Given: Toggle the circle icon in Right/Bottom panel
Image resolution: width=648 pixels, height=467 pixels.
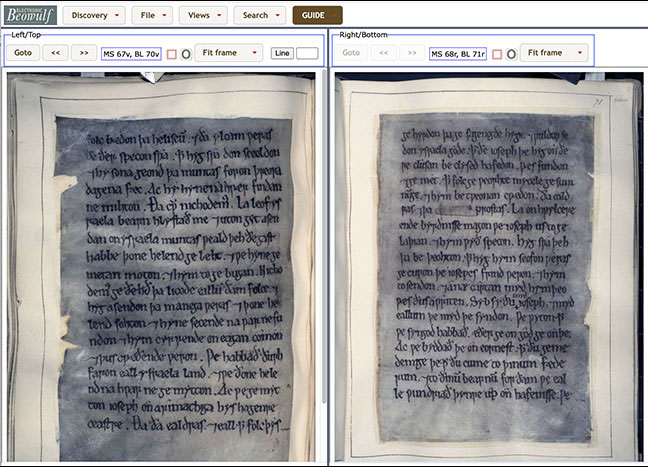Looking at the screenshot, I should (511, 54).
